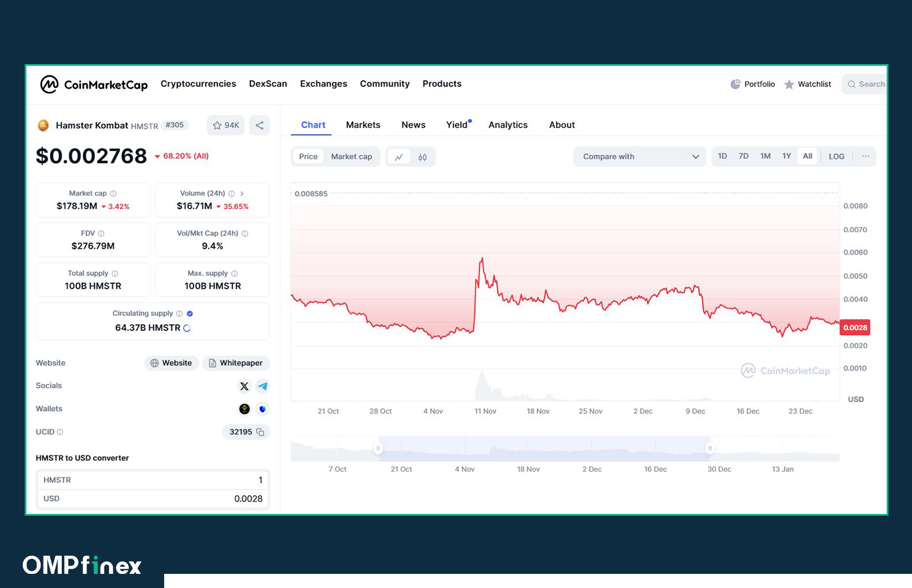This screenshot has height=588, width=912.
Task: Add Hamster Kombat to watchlist star 94K
Action: 226,125
